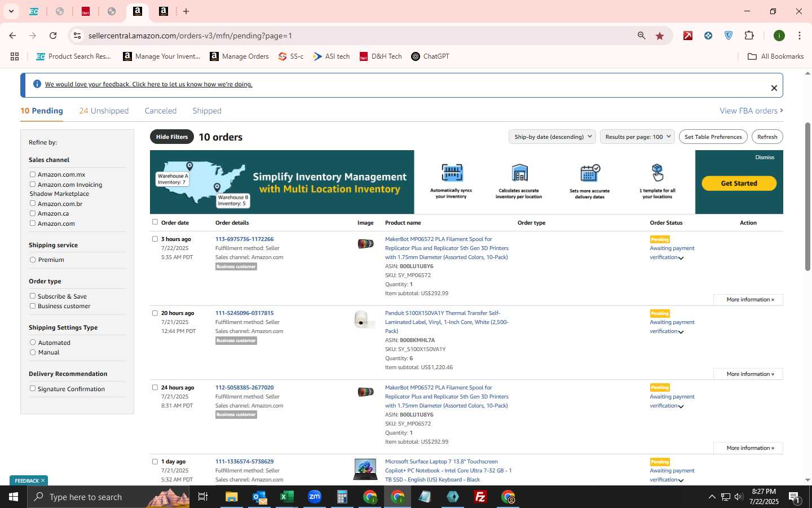
Task: Open Excel from the taskbar
Action: (287, 497)
